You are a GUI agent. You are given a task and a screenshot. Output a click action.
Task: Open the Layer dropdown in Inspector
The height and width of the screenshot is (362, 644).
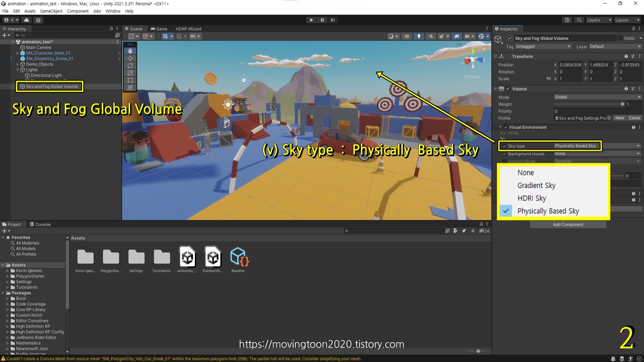click(615, 47)
